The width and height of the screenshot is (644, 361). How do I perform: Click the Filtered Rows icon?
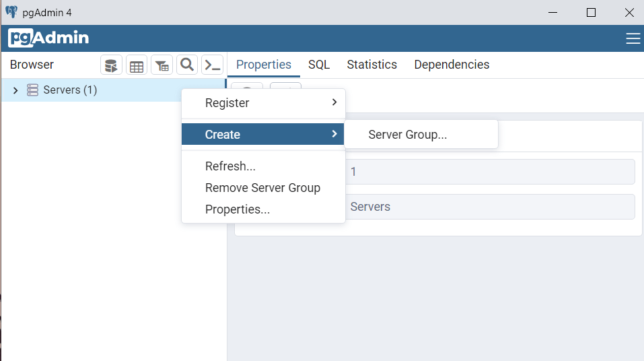(162, 65)
